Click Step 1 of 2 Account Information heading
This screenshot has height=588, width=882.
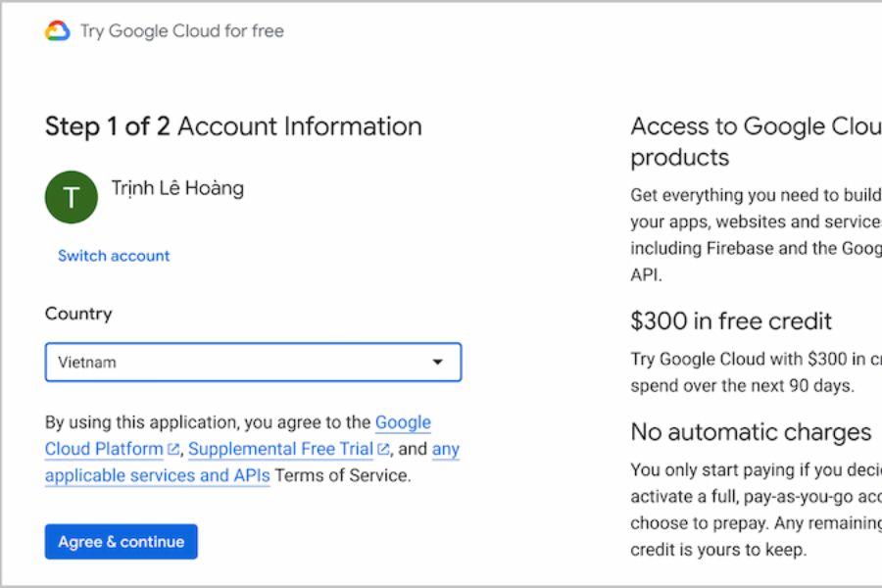tap(233, 126)
